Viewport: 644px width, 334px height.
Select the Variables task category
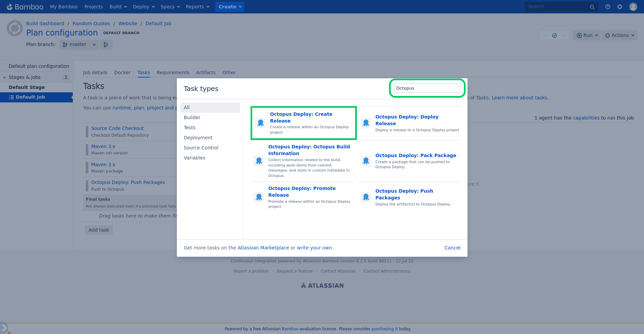coord(210,158)
